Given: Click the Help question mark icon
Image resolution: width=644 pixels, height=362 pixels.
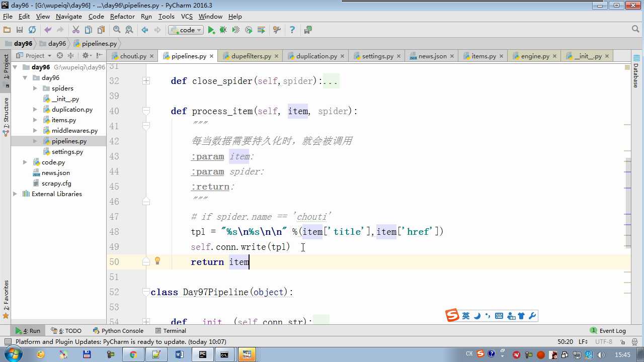Looking at the screenshot, I should coord(292,30).
